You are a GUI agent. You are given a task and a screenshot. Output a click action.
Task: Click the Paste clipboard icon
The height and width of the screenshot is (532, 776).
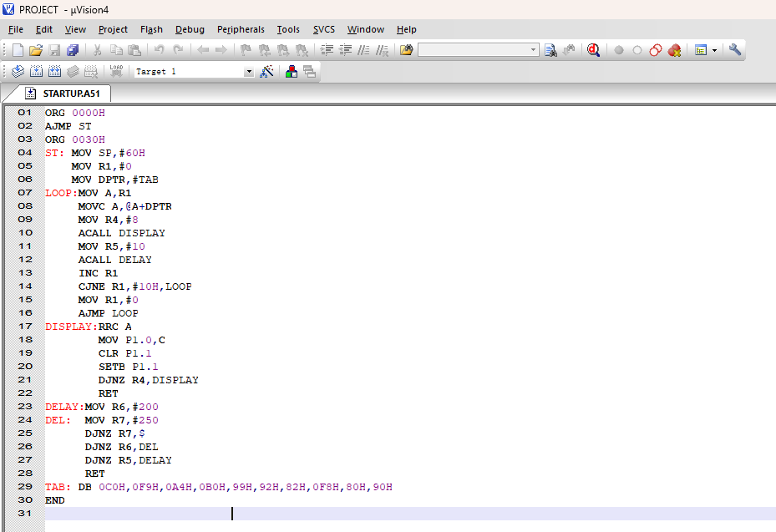coord(134,50)
